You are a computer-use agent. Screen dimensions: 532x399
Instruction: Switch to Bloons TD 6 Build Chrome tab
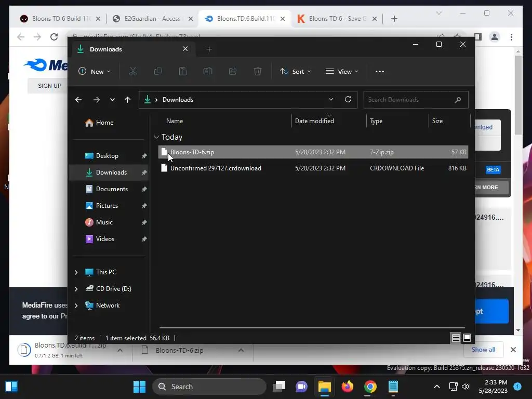pyautogui.click(x=60, y=19)
